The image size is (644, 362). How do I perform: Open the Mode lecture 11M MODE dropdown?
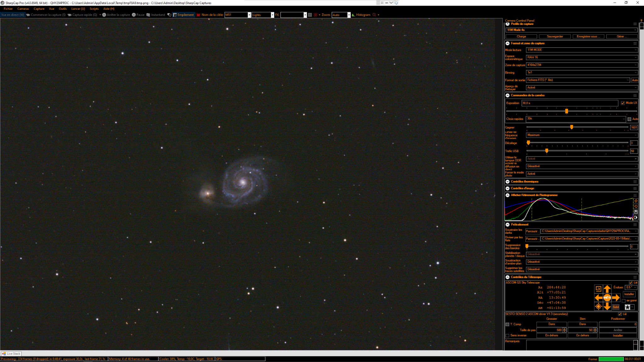582,50
